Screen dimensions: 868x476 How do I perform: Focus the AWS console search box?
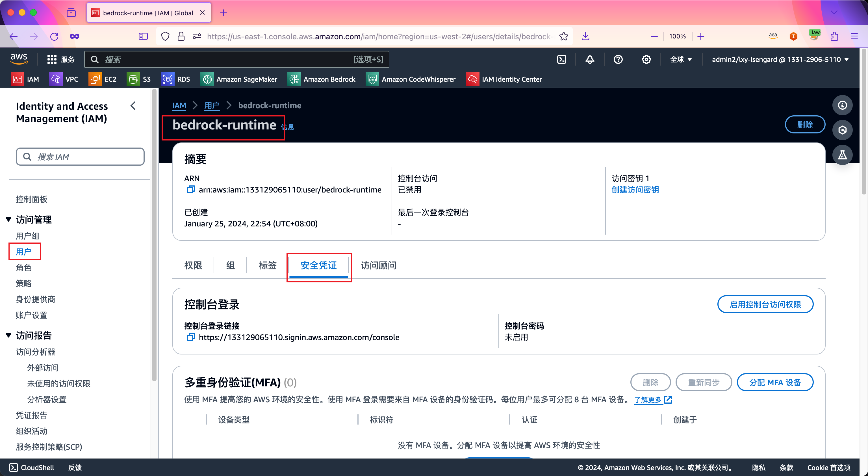tap(237, 59)
